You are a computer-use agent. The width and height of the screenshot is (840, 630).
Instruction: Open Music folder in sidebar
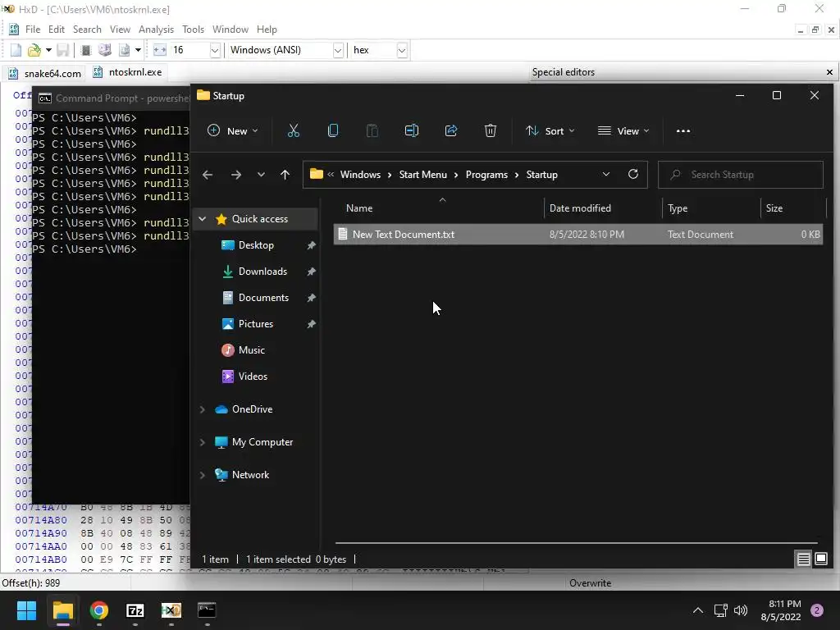(251, 350)
